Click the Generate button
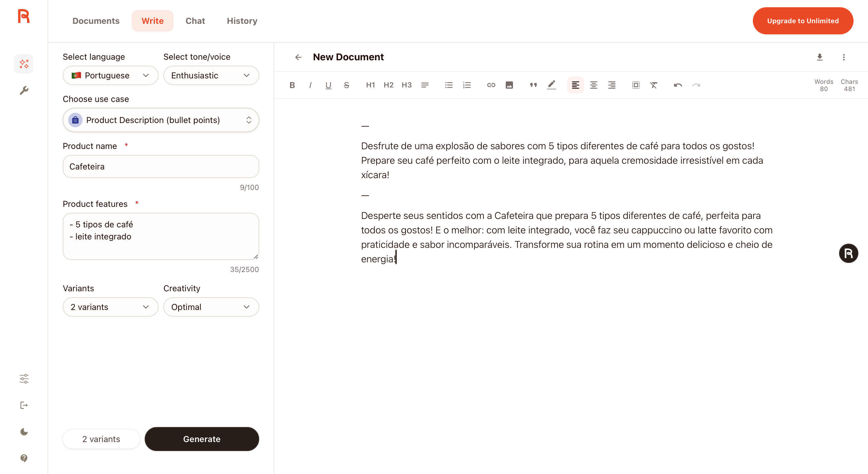The image size is (868, 474). click(202, 439)
